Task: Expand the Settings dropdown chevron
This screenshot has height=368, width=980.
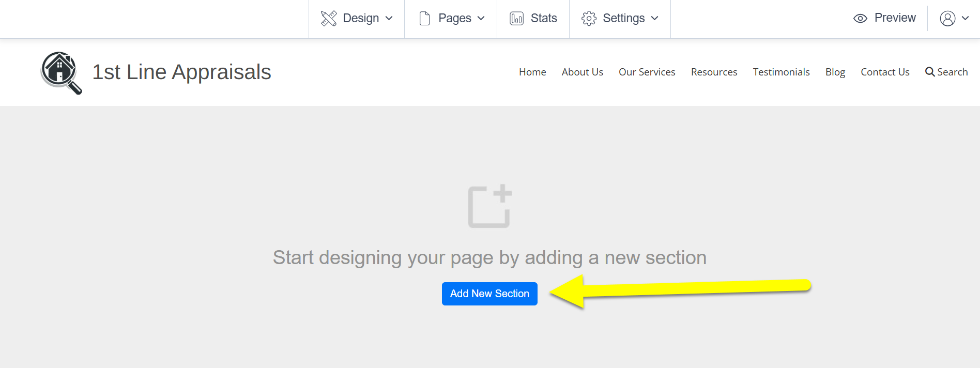Action: click(655, 19)
